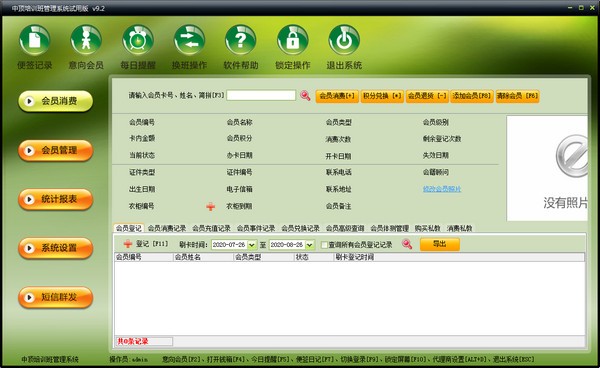Click the 操作员: admin status bar text
600x368 pixels.
129,360
